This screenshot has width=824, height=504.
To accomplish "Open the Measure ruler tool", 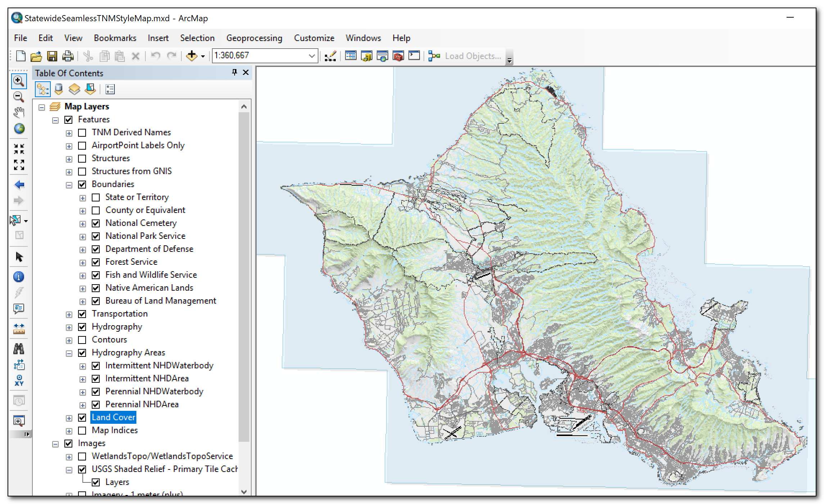I will pyautogui.click(x=19, y=328).
